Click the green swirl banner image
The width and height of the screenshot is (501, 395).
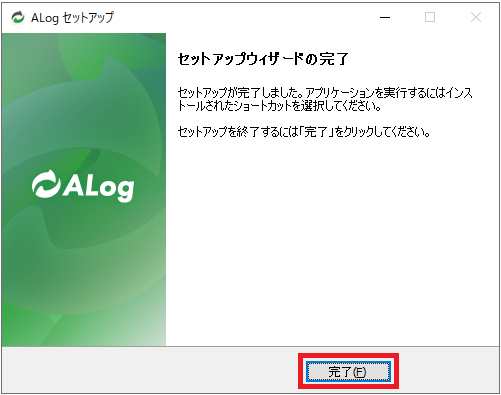[84, 189]
